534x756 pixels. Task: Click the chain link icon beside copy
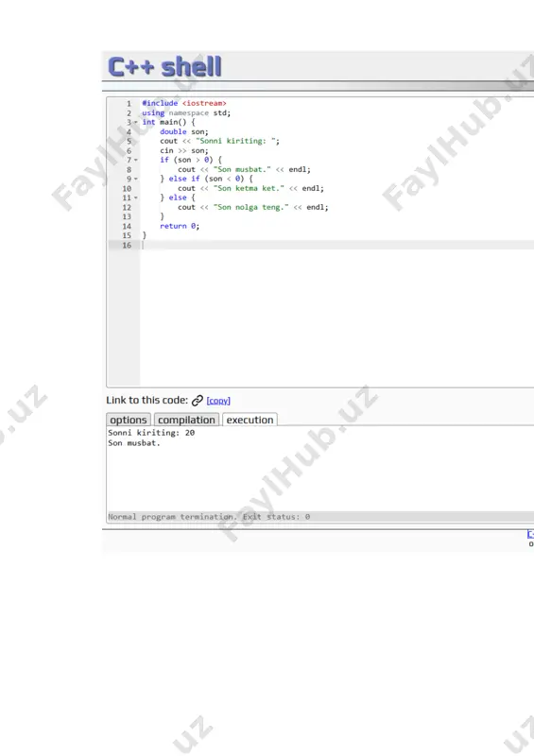(198, 401)
